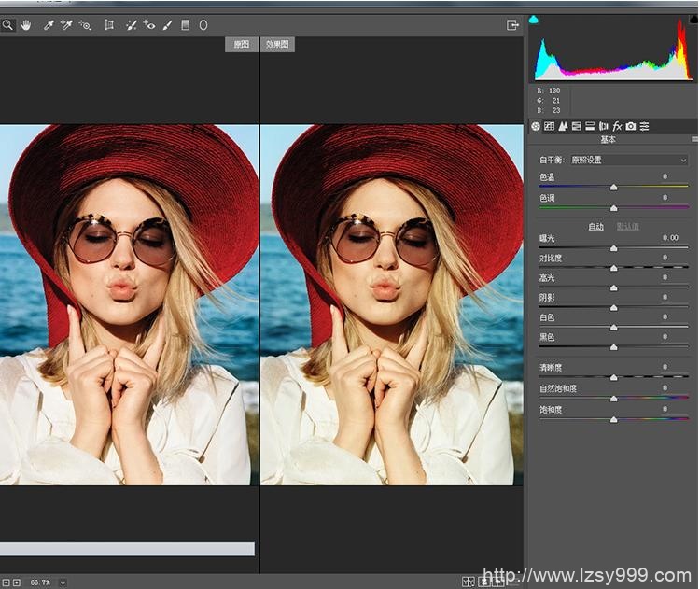Open the 白平衡 white balance dropdown
This screenshot has height=589, width=700.
pos(629,160)
